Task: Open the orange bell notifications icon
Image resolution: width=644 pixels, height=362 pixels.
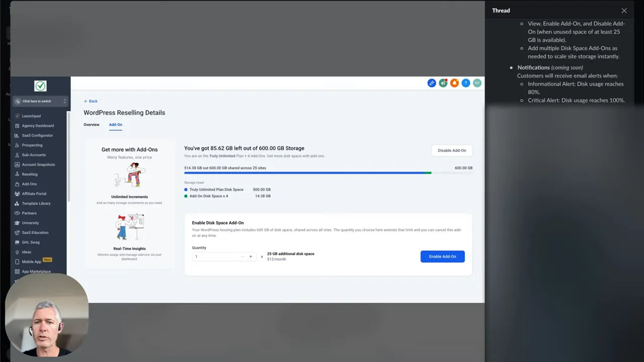Action: pos(454,83)
